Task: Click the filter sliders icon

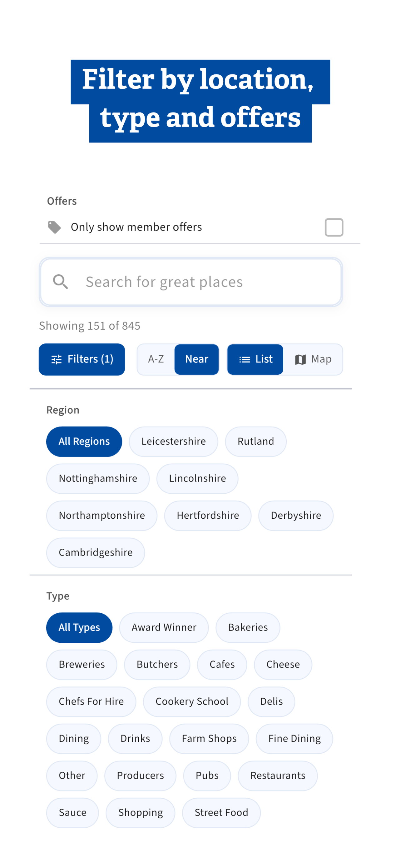Action: 56,360
